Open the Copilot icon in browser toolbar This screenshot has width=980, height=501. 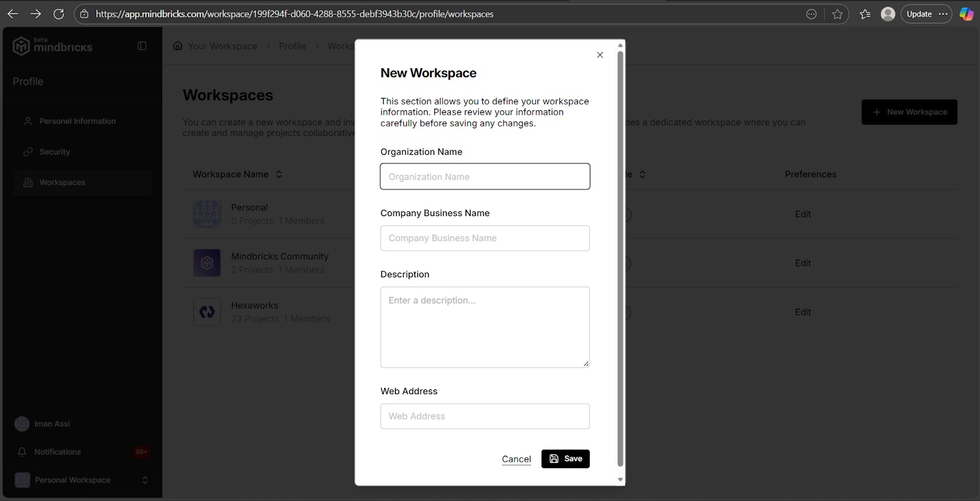point(966,14)
